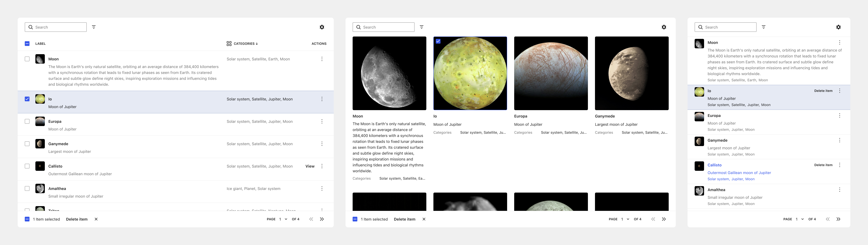Open the filter icon in the list panel
This screenshot has width=868, height=245.
(763, 27)
